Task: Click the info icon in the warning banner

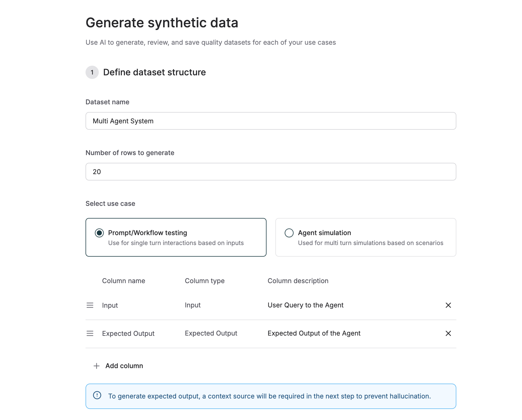Action: (x=97, y=396)
